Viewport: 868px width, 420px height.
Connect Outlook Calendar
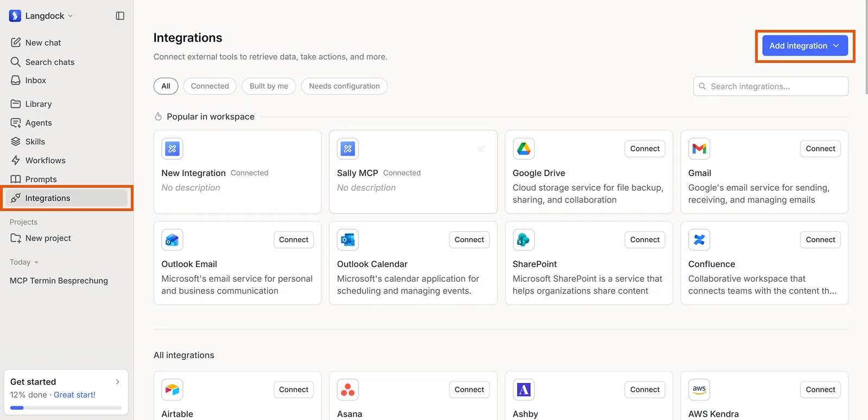point(469,240)
